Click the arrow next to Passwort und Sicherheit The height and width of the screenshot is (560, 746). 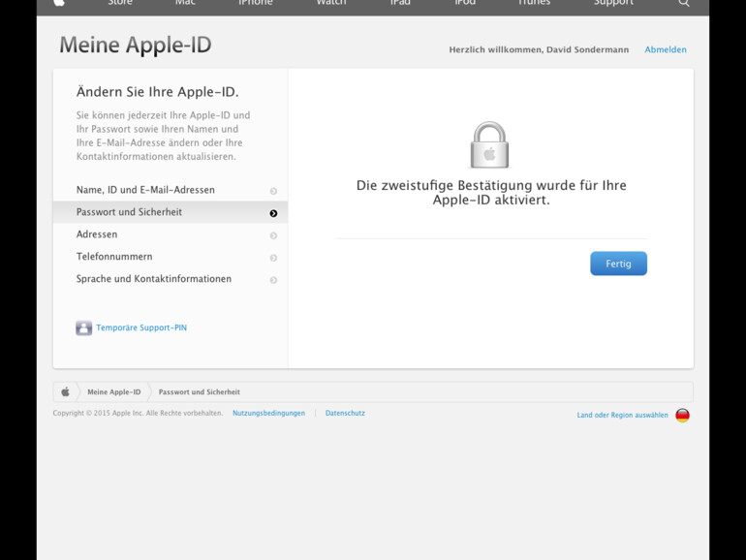[273, 213]
